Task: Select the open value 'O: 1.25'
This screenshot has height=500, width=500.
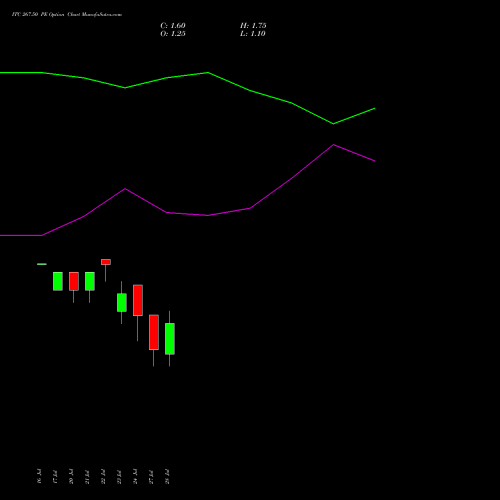Action: 173,34
